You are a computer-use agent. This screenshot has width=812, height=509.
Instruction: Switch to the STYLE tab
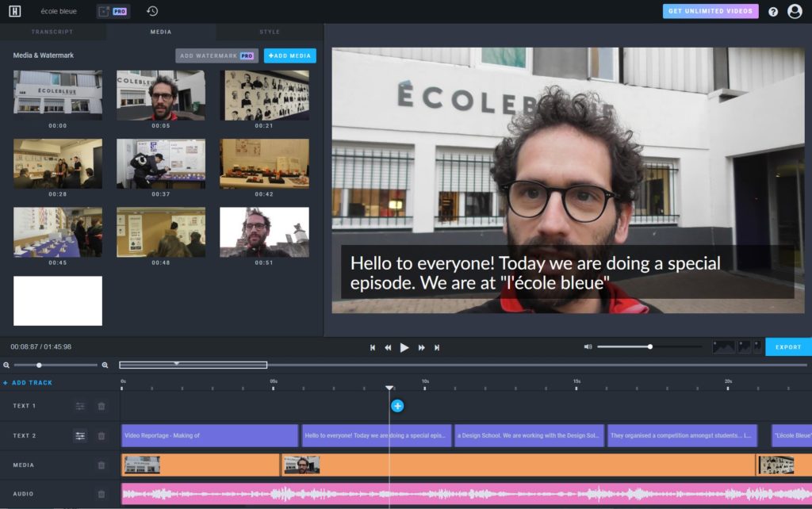[x=270, y=32]
